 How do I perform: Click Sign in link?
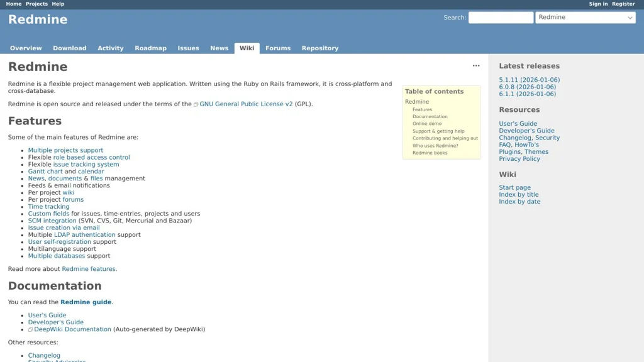click(x=598, y=4)
